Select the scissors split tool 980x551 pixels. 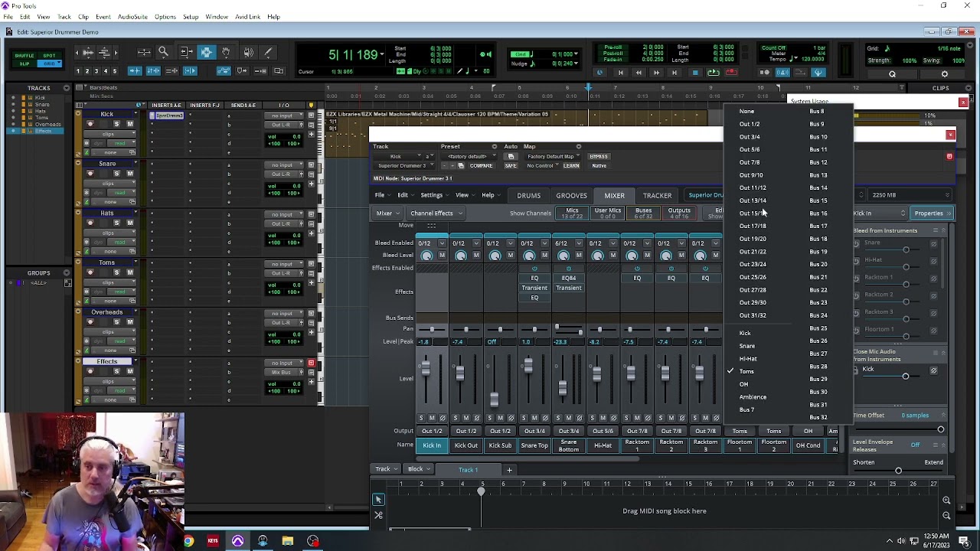pos(378,515)
